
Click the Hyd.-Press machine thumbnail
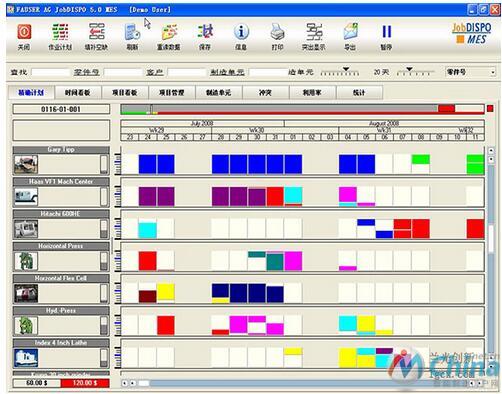click(26, 326)
